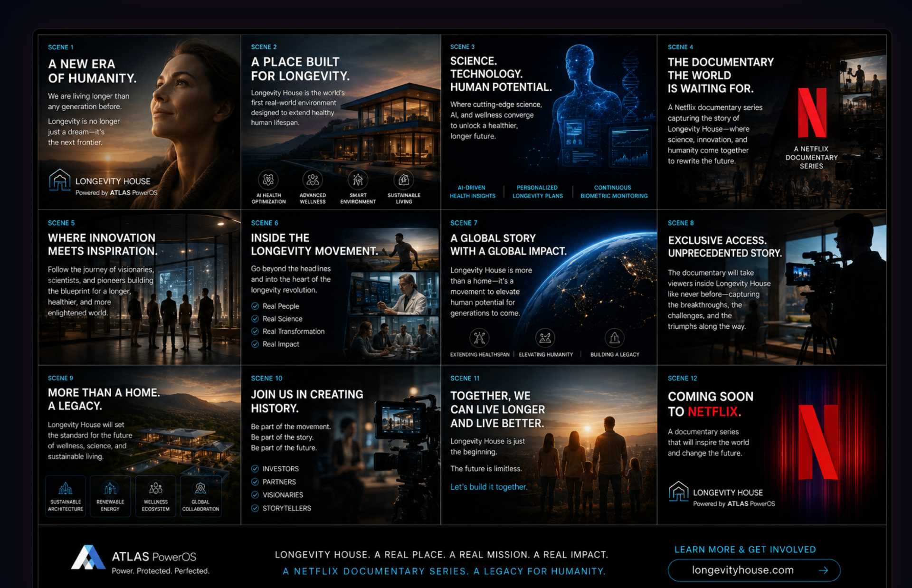Screen dimensions: 912x588
Task: Click the Power. Protected. Perfected. tagline
Action: (161, 571)
